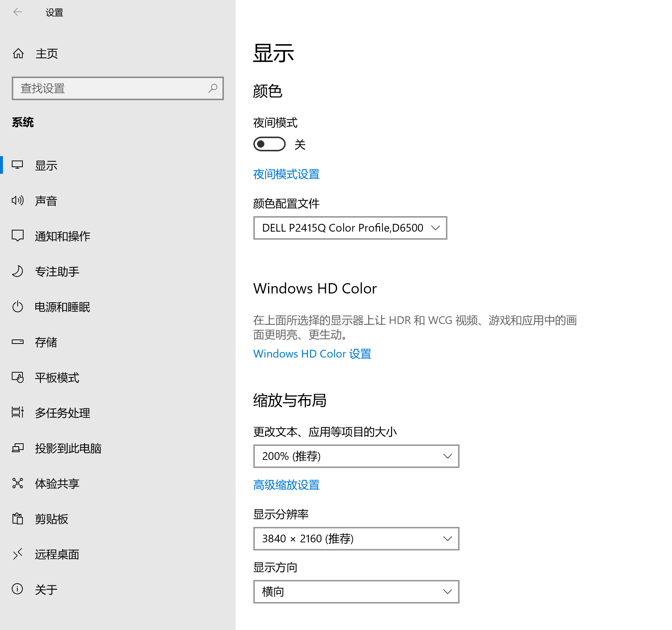Screen dimensions: 672x630
Task: Click the speaker icon for 声音
Action: (x=18, y=201)
